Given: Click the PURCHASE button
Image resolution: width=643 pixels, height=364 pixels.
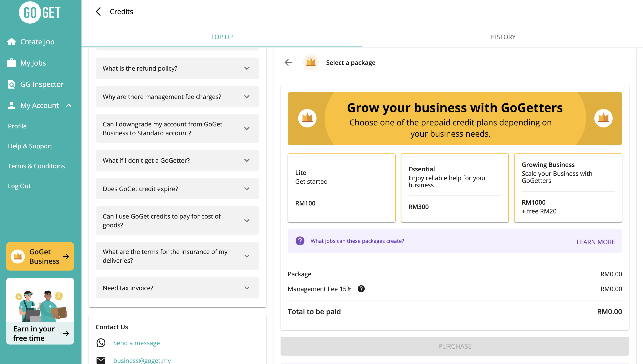Looking at the screenshot, I should (455, 346).
